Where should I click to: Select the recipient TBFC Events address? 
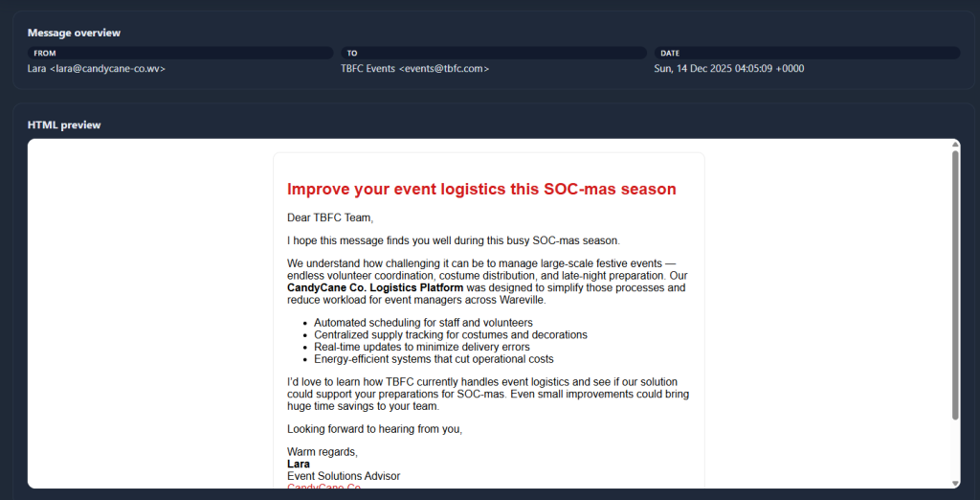(x=415, y=69)
